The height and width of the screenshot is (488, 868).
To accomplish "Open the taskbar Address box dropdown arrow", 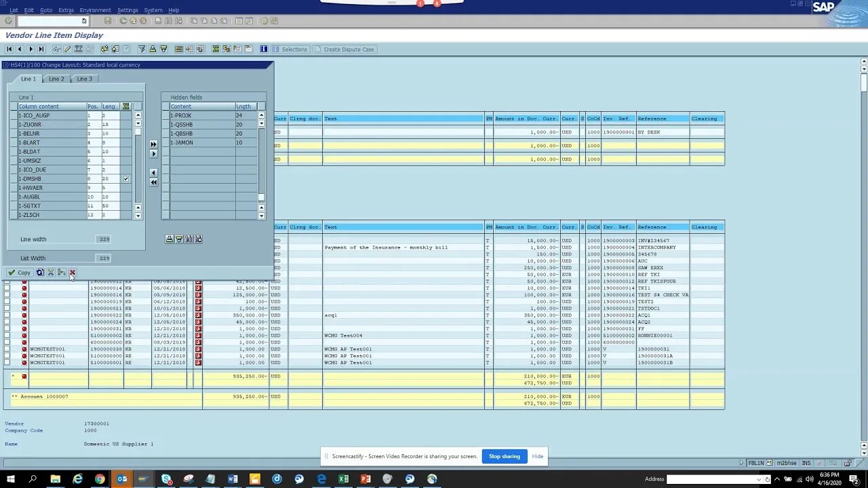I will (x=759, y=479).
